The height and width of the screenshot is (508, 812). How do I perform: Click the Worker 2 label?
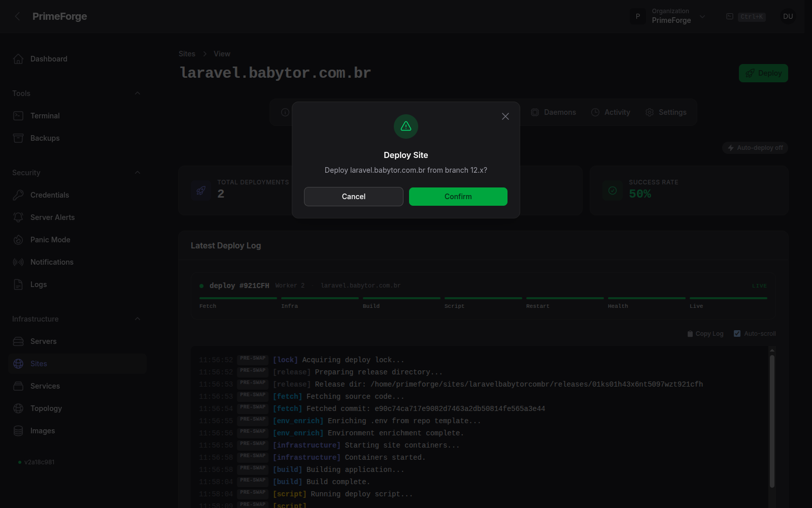click(290, 285)
